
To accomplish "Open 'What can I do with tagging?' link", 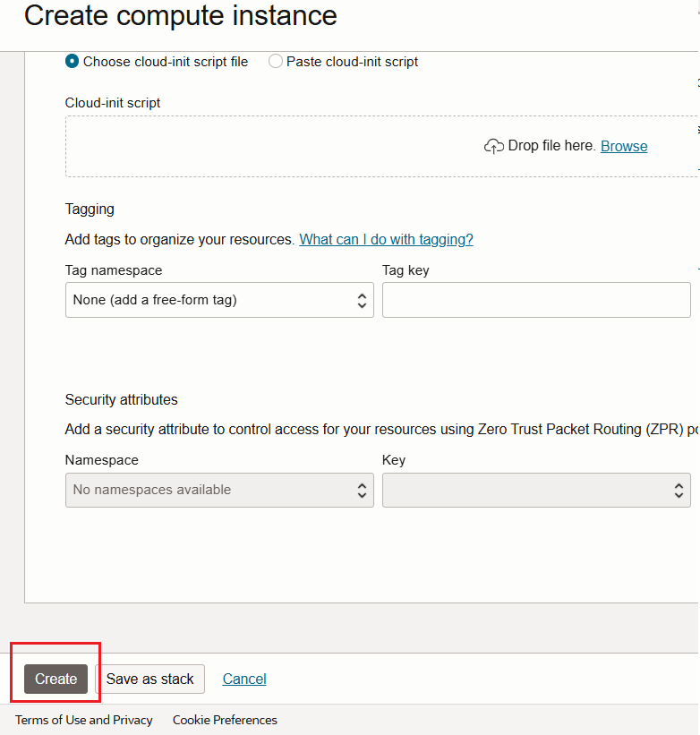I will [386, 240].
